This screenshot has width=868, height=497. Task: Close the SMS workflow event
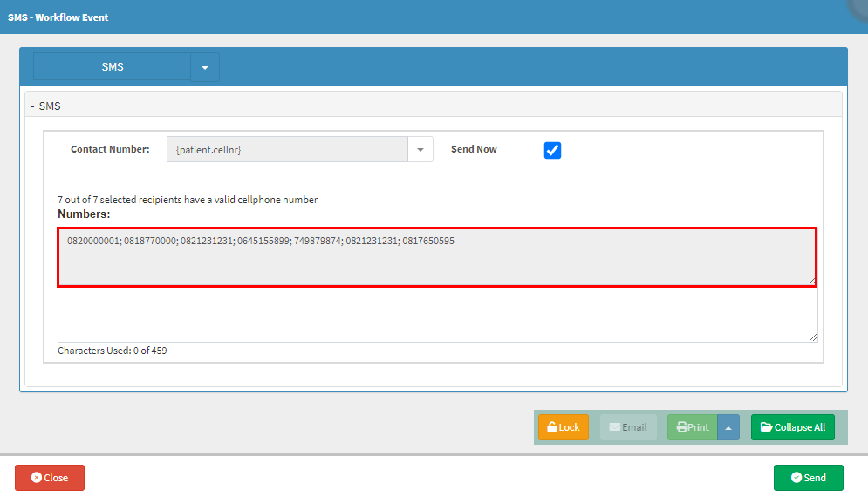click(x=50, y=478)
